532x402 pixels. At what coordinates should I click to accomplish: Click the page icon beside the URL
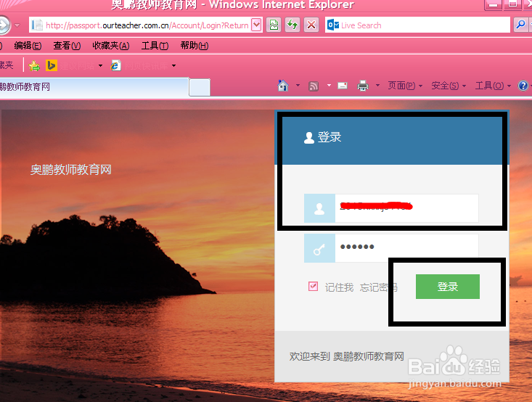(37, 25)
